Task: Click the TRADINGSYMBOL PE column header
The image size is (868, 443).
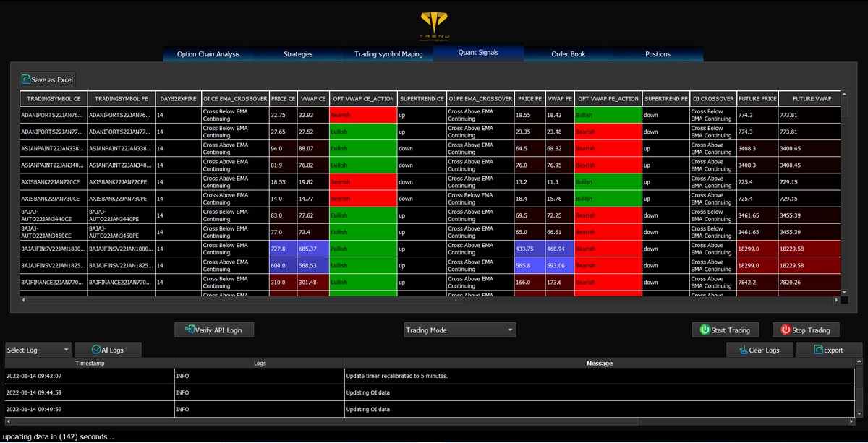Action: point(121,98)
